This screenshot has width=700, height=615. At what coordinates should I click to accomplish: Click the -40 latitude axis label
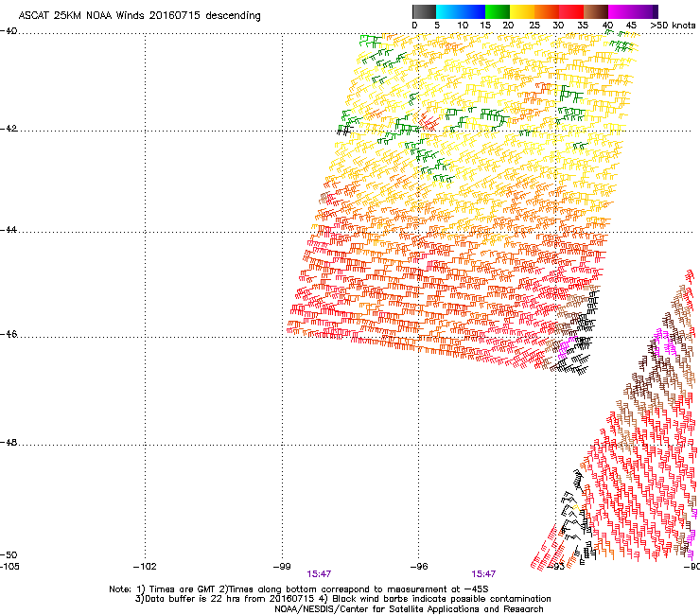click(9, 31)
